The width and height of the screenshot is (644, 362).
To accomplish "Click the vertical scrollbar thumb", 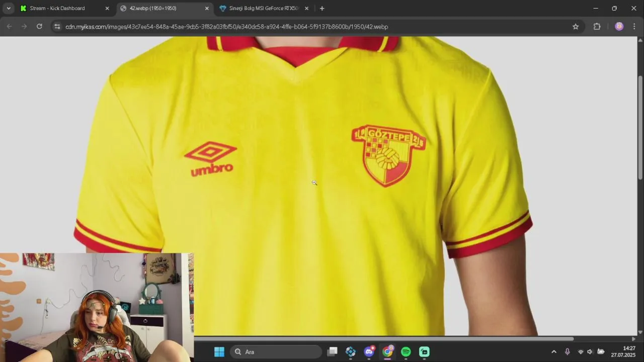I will 640,127.
